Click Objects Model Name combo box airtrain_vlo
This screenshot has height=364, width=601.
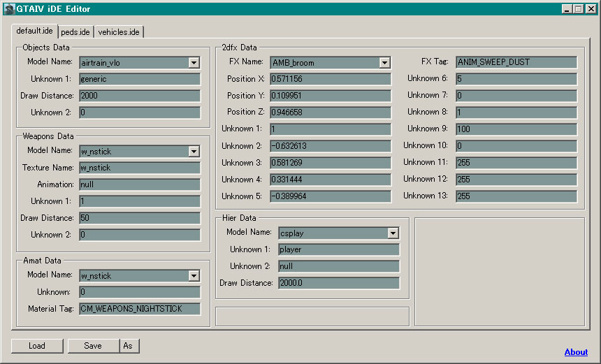pyautogui.click(x=140, y=63)
